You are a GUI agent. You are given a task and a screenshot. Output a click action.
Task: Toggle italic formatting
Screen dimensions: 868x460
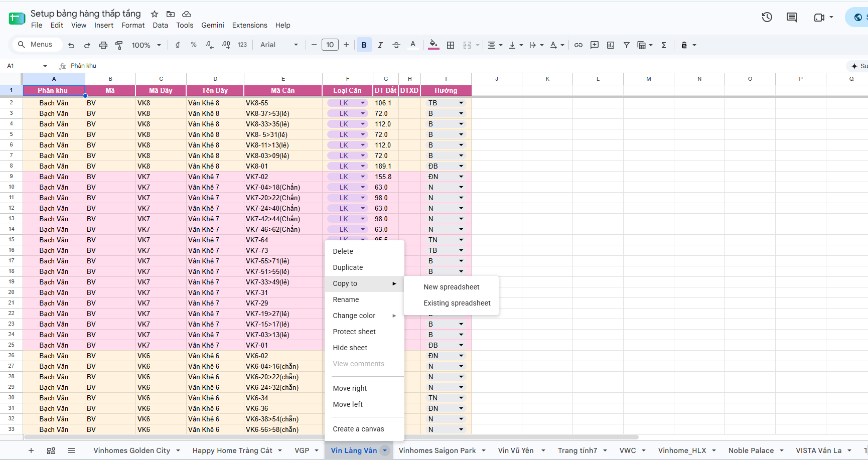(x=380, y=45)
